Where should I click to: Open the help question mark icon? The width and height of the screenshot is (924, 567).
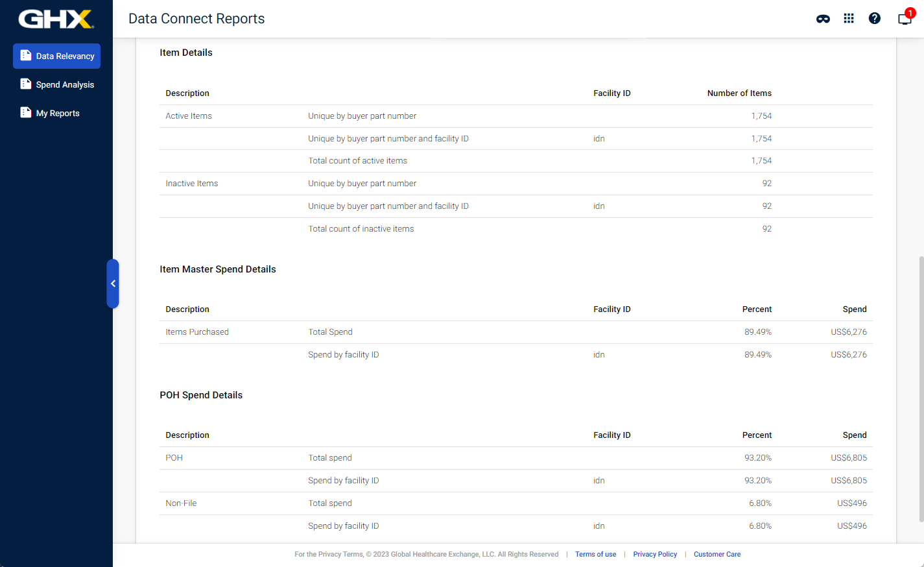pyautogui.click(x=875, y=19)
